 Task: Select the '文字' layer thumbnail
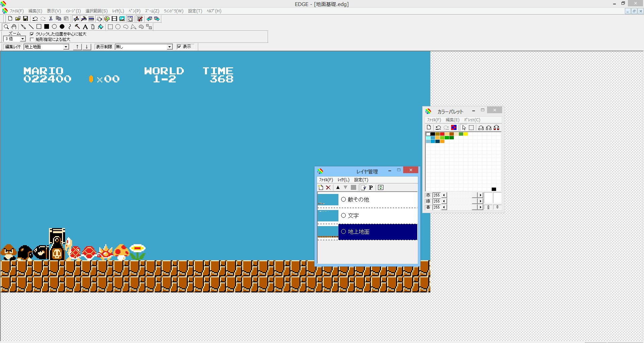pos(328,216)
